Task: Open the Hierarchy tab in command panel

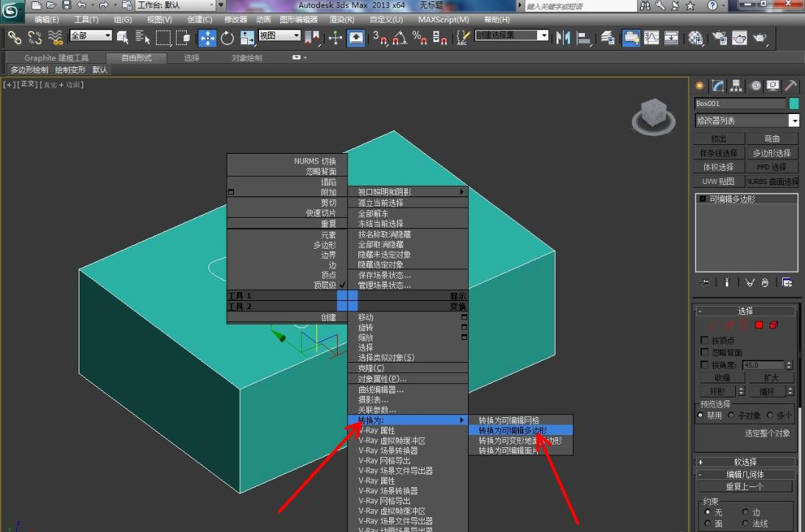Action: pos(737,86)
